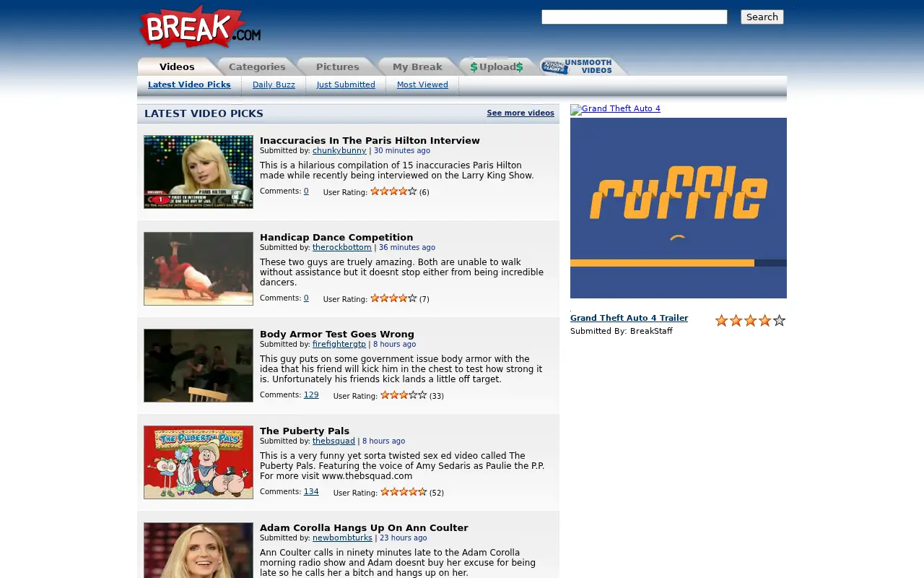Click the broken Grand Theft Auto 4 image
Image resolution: width=924 pixels, height=578 pixels.
coord(615,109)
